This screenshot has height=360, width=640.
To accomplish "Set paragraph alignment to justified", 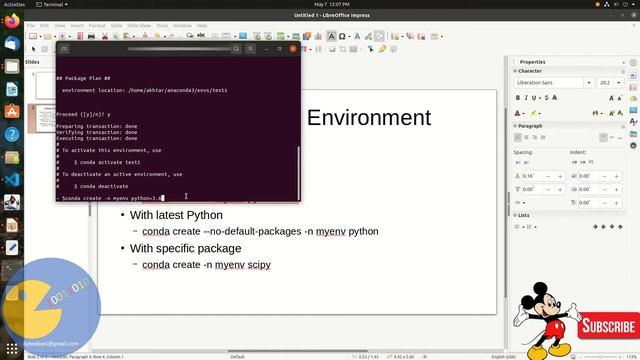I will pos(543,138).
